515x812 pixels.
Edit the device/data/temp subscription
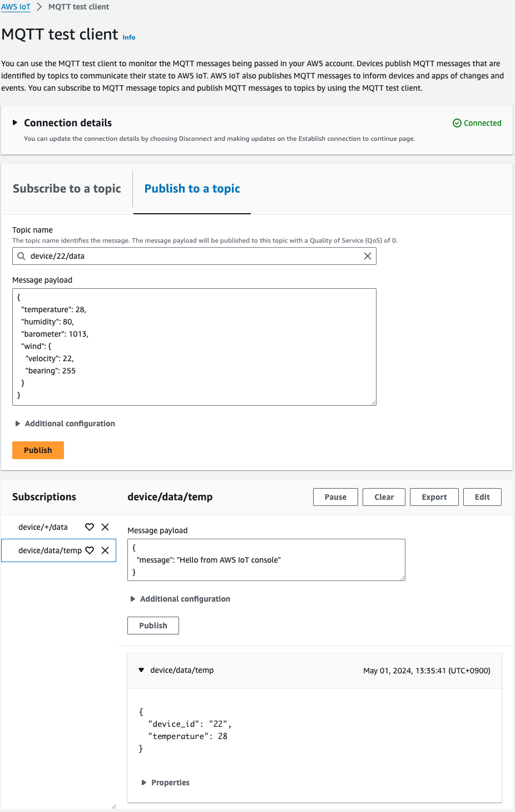click(482, 496)
